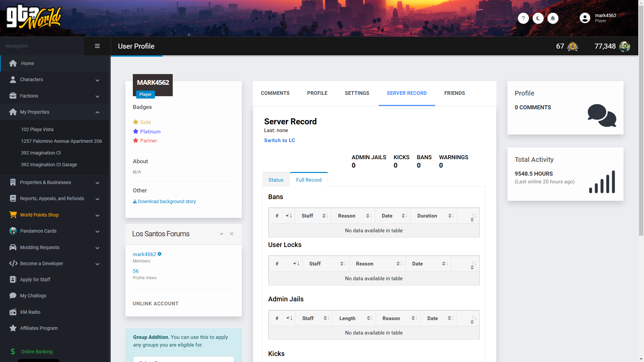
Task: Expand Become a Developer chevron
Action: pos(97,264)
